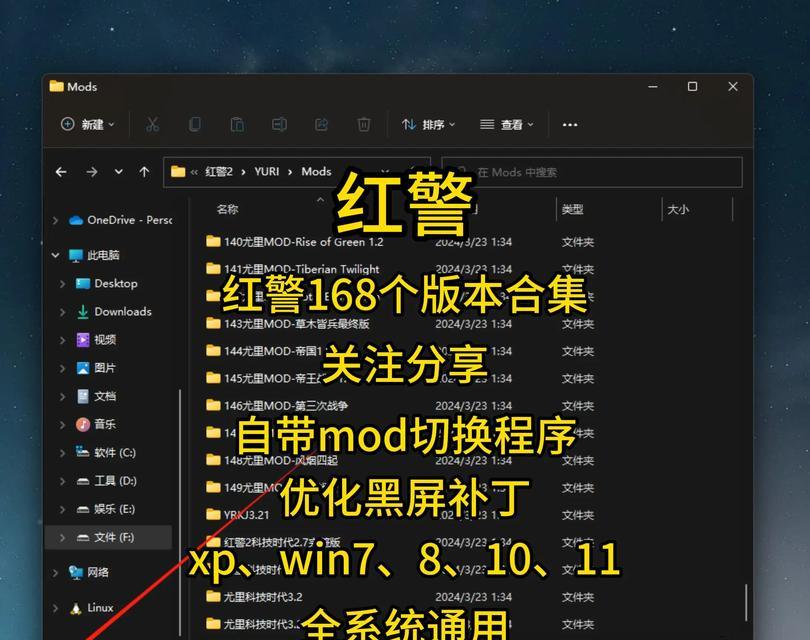
Task: Select Desktop in the navigation pane
Action: pyautogui.click(x=116, y=284)
